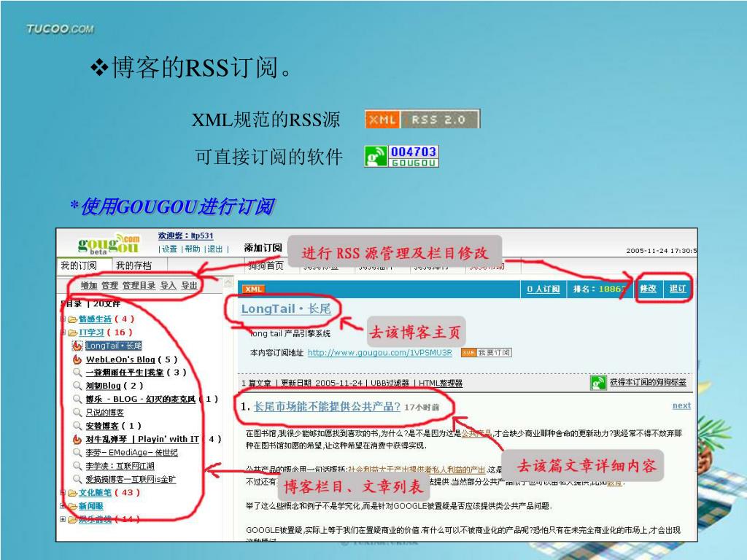Collapse the IT学习 folder node
The image size is (747, 560).
63,332
